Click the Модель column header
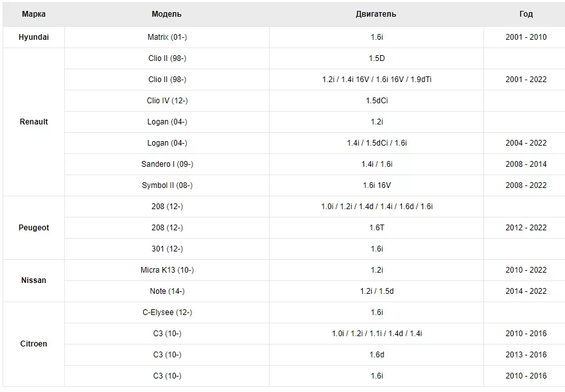This screenshot has height=392, width=565. pyautogui.click(x=167, y=14)
